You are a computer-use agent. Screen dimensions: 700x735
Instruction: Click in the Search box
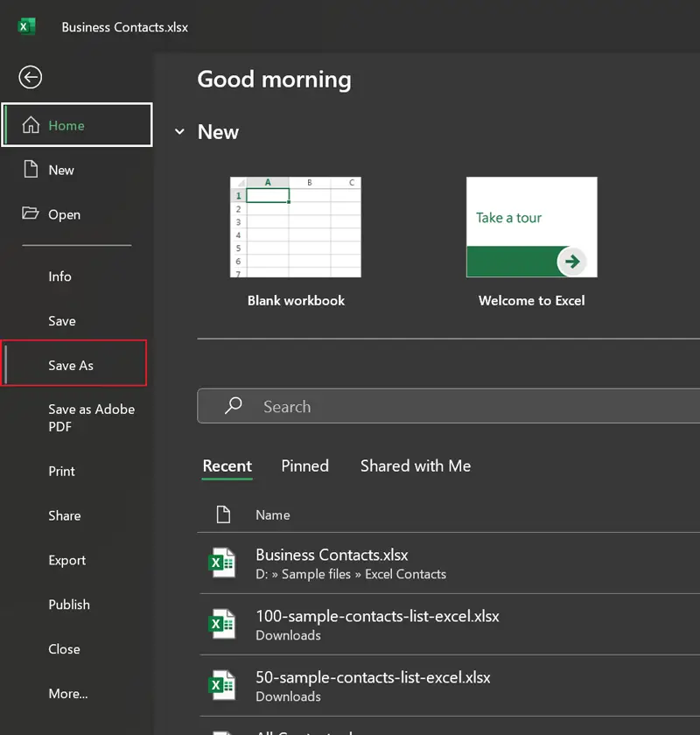[x=455, y=406]
